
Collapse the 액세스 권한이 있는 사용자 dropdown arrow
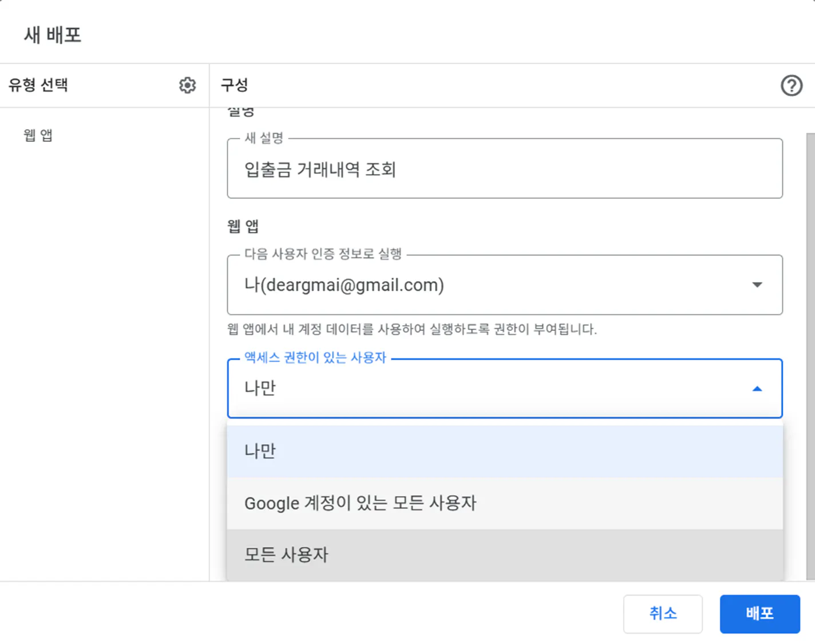758,389
